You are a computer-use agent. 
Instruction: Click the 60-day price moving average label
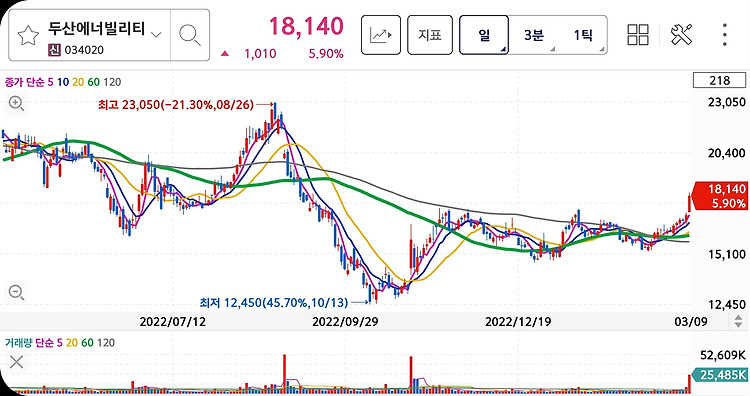coord(94,82)
